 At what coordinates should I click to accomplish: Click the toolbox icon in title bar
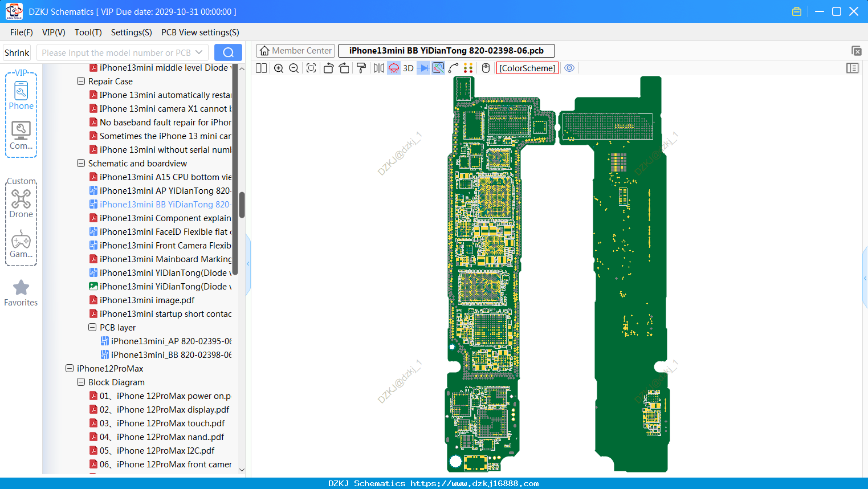pos(797,11)
